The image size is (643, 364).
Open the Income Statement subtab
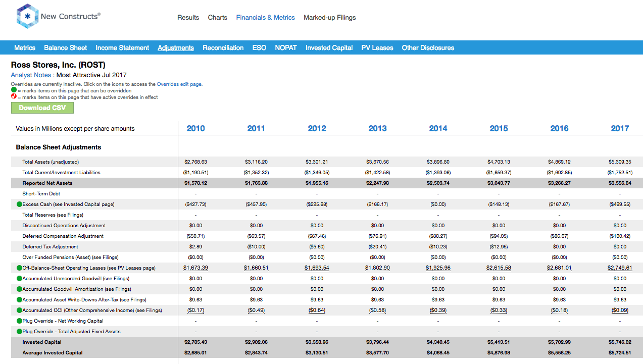tap(122, 47)
